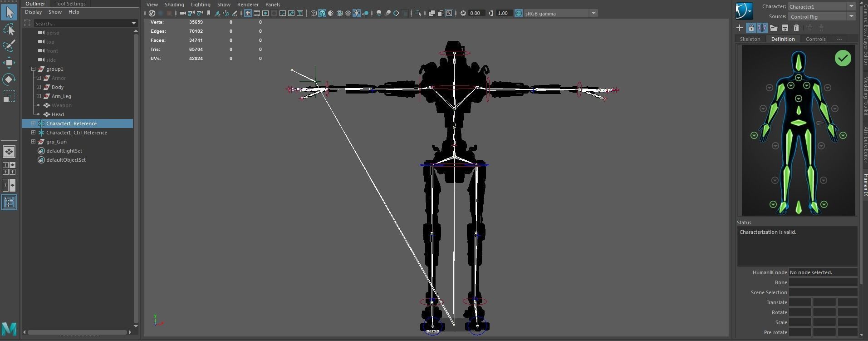Viewport: 868px width, 341px height.
Task: Toggle the mirror matching button
Action: [762, 28]
